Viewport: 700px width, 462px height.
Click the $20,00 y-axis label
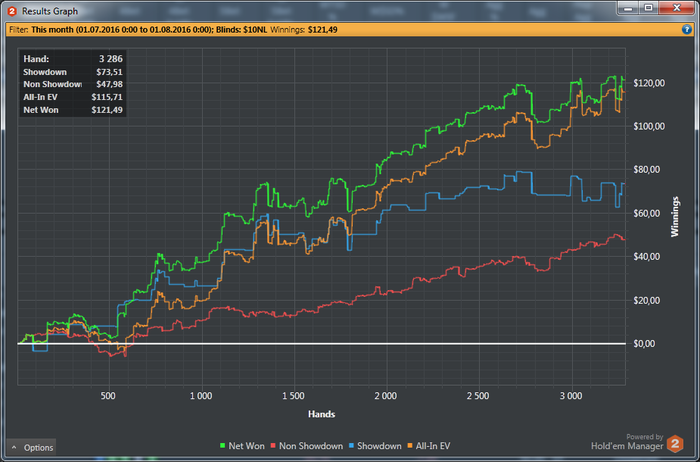pos(647,300)
